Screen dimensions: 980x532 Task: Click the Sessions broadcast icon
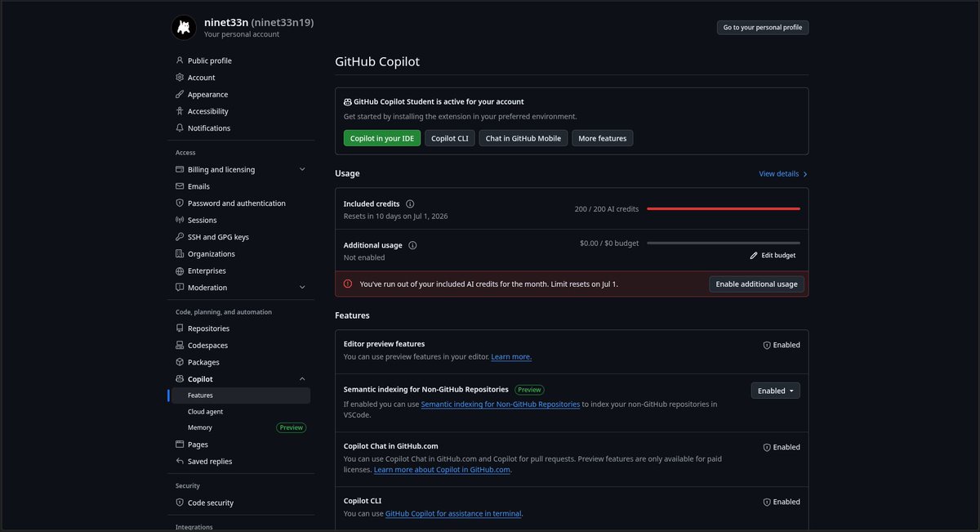[x=180, y=220]
